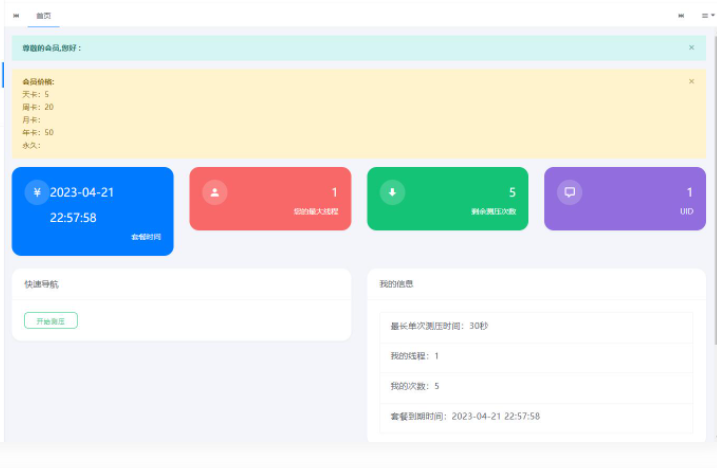The height and width of the screenshot is (468, 717).
Task: Click the chat icon on purple UID card
Action: pos(569,193)
